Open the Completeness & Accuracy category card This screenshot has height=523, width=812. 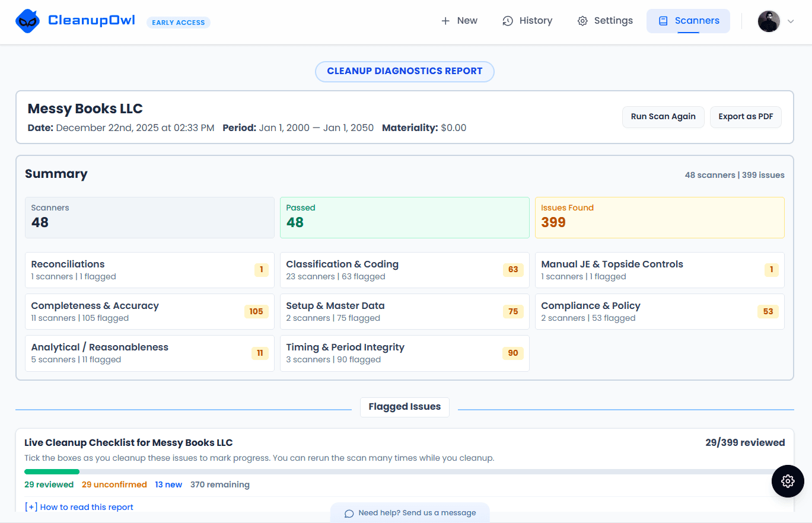pyautogui.click(x=149, y=312)
